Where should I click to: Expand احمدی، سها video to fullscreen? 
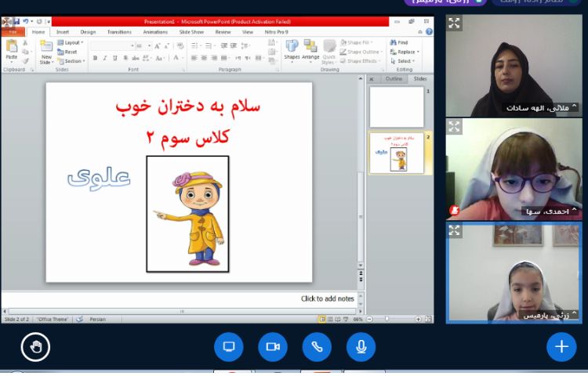[x=454, y=127]
